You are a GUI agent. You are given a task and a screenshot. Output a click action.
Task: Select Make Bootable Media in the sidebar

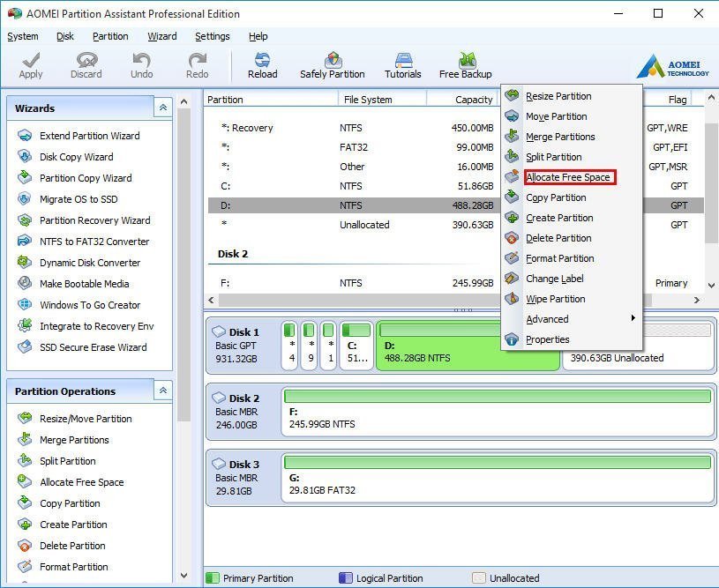tap(84, 284)
